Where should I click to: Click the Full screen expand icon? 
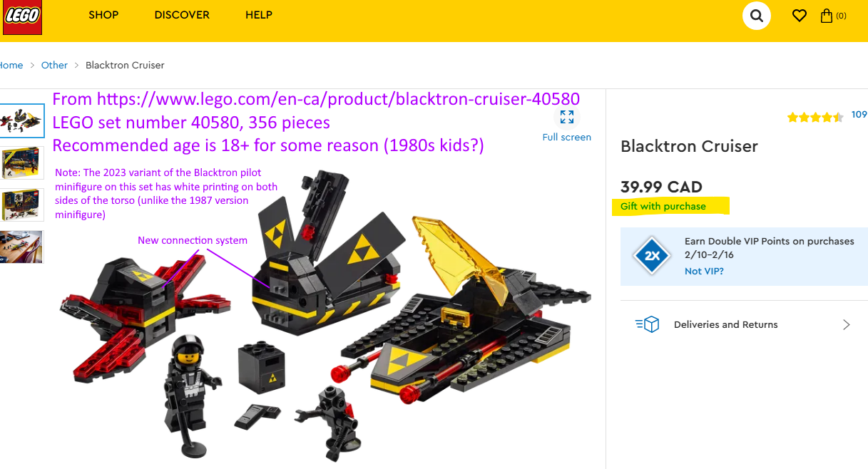(x=567, y=117)
